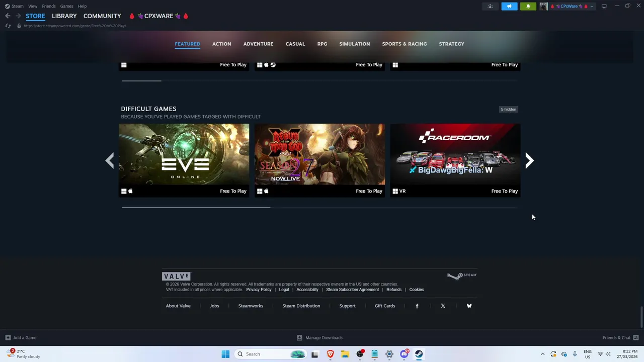Open Steam's Facebook page icon in footer
The width and height of the screenshot is (644, 362).
tap(417, 306)
